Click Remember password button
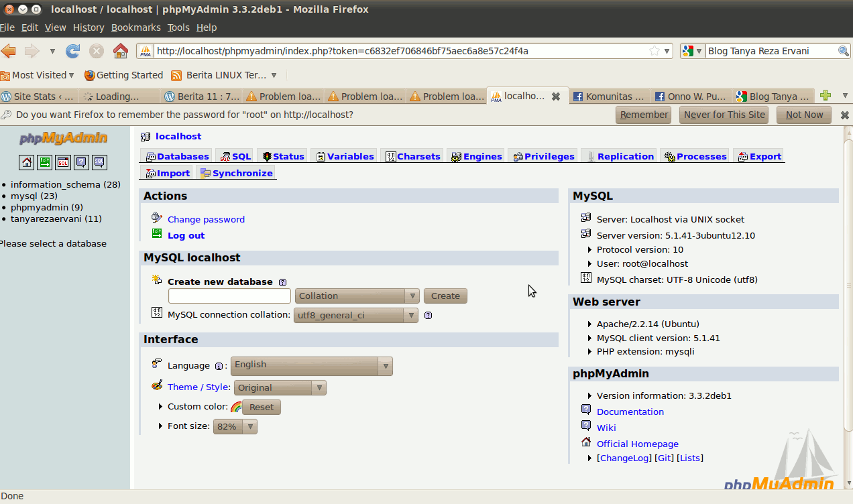Screen dimensions: 853x504 [644, 115]
